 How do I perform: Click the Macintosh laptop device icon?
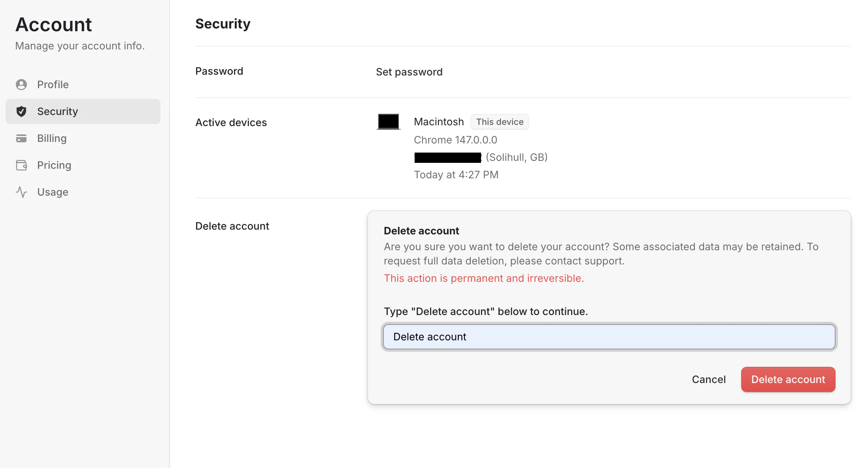click(389, 122)
